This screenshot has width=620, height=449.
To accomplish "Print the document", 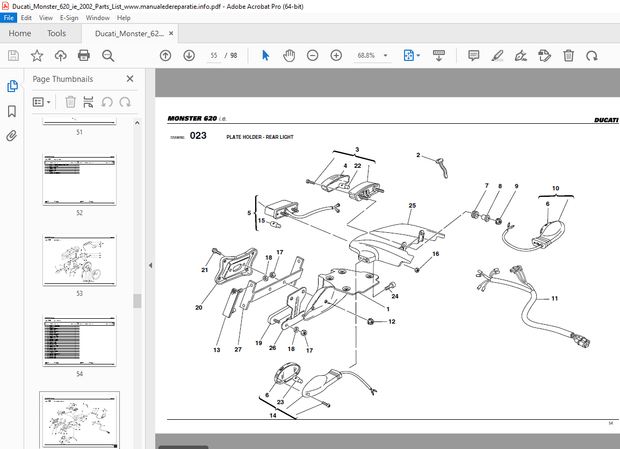I will (x=84, y=55).
